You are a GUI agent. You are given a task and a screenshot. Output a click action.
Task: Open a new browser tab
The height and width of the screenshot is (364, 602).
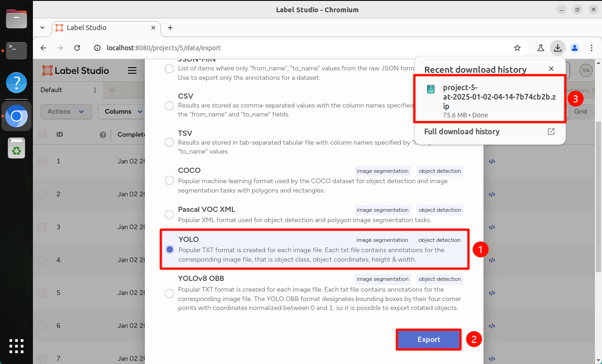tap(170, 28)
